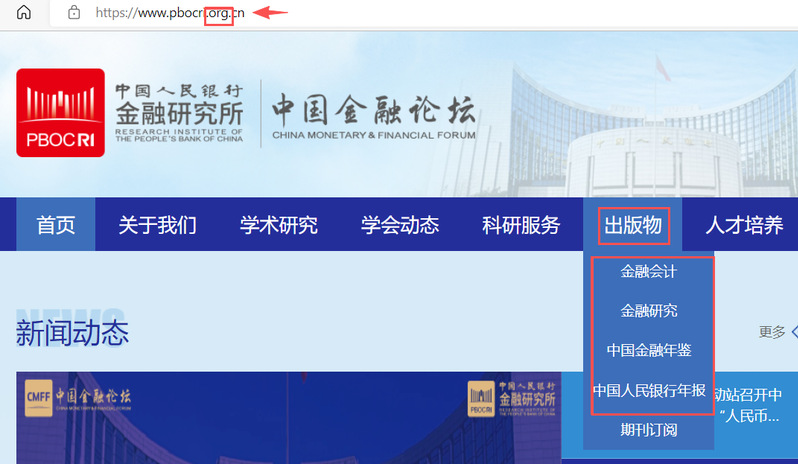
Task: Expand the 出版物 dropdown menu
Action: [x=632, y=225]
